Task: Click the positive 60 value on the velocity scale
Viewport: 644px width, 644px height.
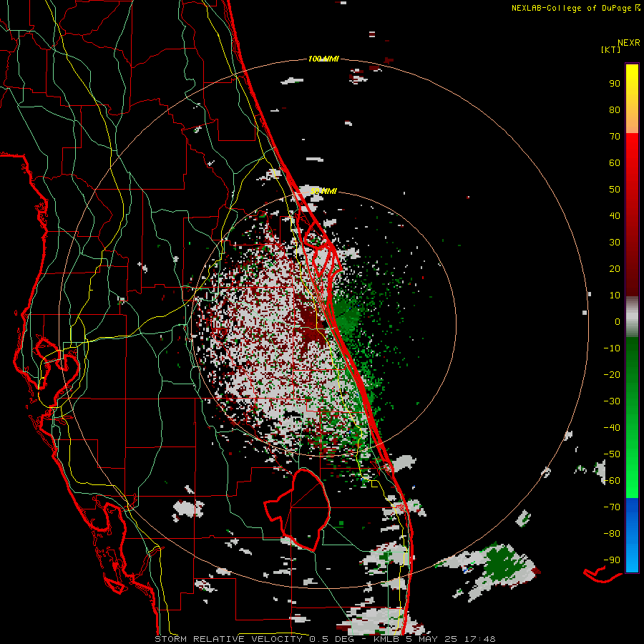Action: point(615,162)
